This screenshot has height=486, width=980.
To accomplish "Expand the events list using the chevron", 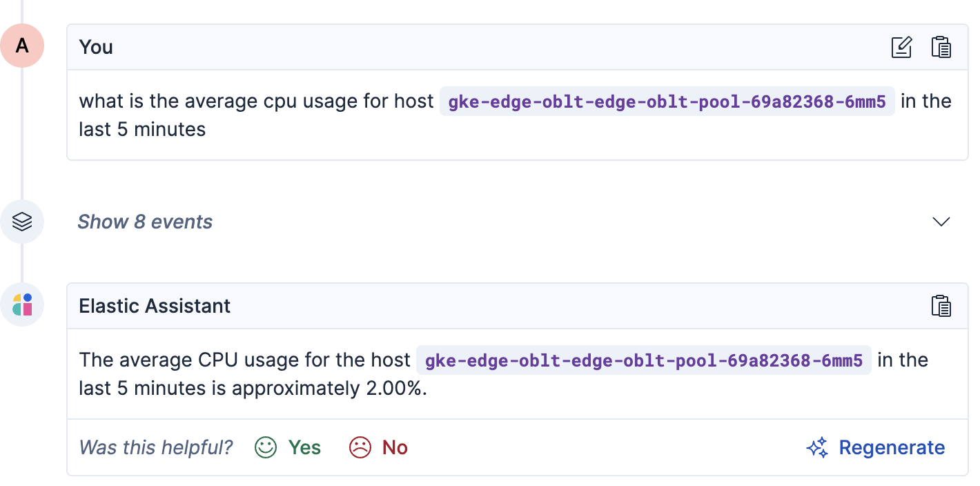I will coord(941,222).
